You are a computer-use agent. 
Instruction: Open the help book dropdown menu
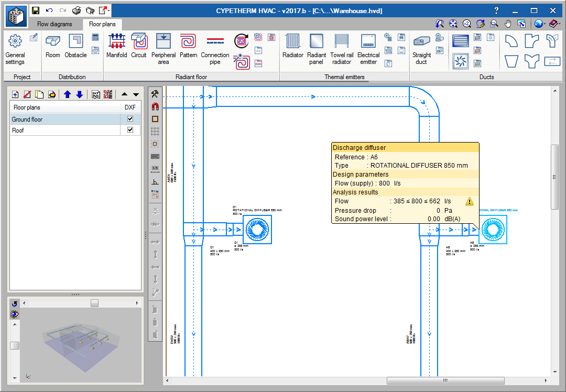pos(560,24)
